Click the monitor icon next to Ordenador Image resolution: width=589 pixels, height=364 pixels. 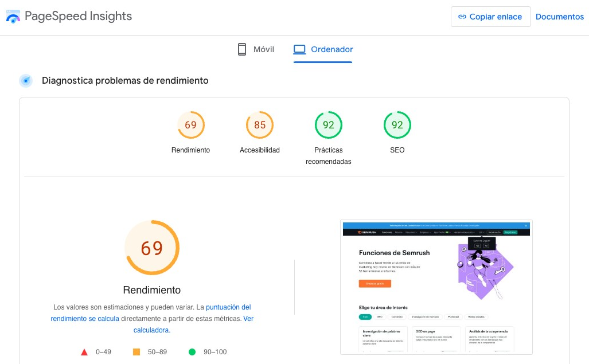[299, 49]
